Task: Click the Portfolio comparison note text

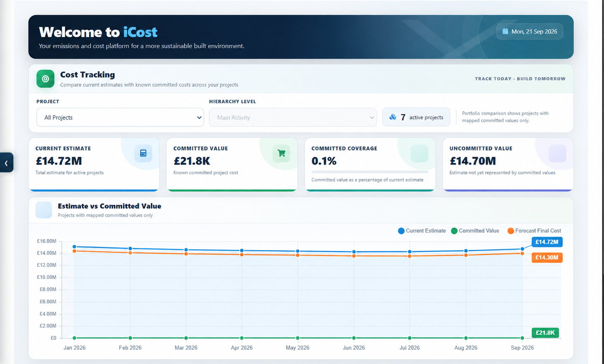Action: tap(505, 117)
